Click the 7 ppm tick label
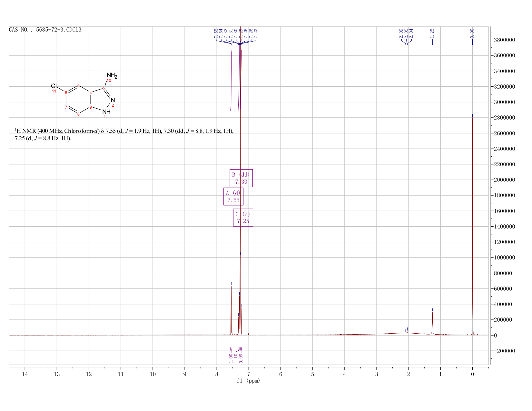 coord(249,374)
